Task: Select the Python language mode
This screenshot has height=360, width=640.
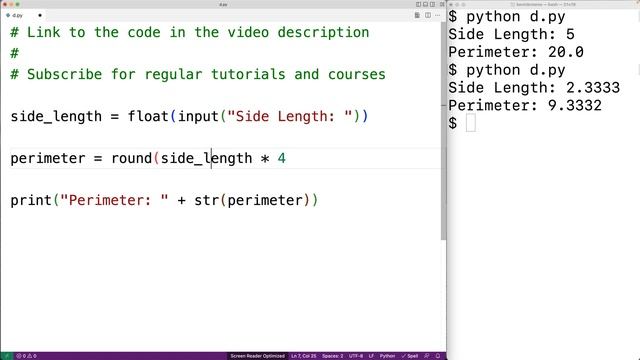Action: pos(387,356)
